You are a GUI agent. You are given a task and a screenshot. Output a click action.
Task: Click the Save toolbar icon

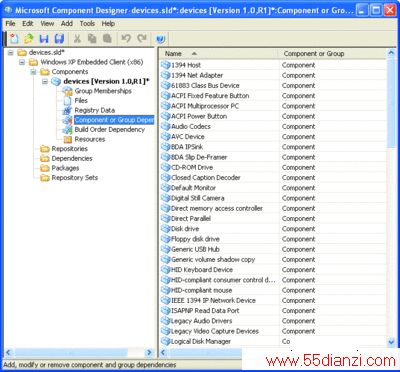[x=44, y=39]
